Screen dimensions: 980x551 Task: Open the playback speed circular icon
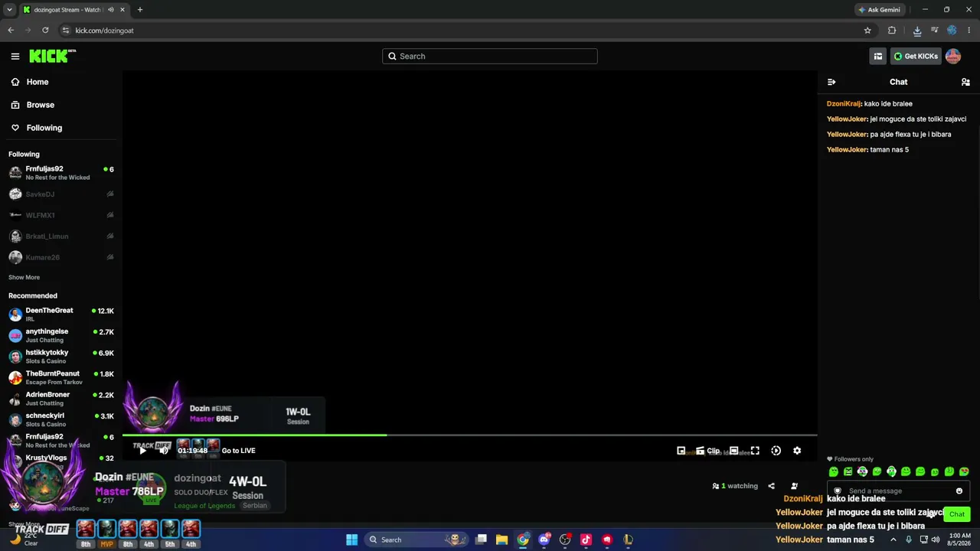tap(776, 451)
